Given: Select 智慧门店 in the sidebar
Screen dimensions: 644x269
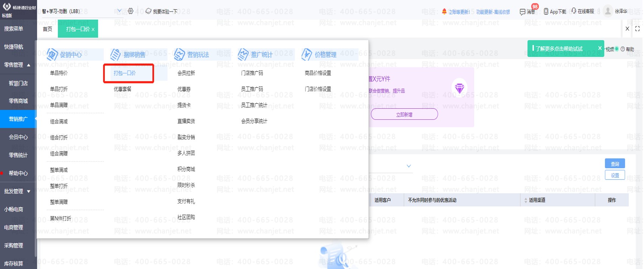Looking at the screenshot, I should tap(18, 83).
